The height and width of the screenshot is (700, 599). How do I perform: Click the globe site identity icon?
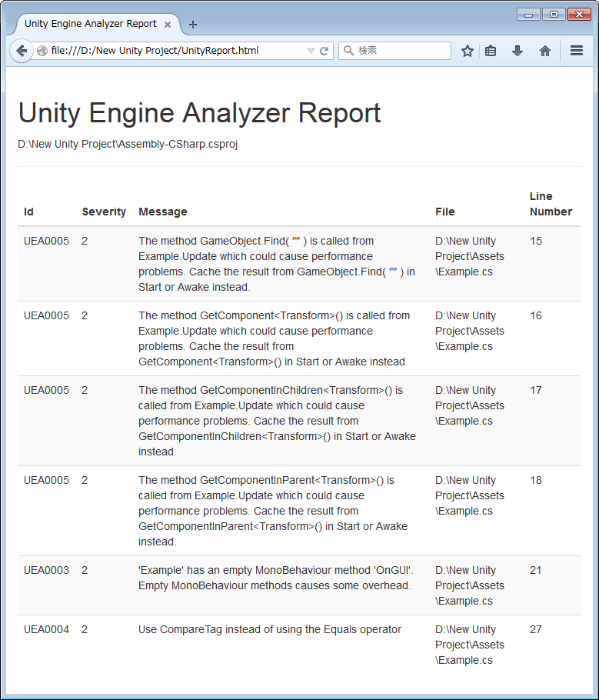pyautogui.click(x=42, y=50)
